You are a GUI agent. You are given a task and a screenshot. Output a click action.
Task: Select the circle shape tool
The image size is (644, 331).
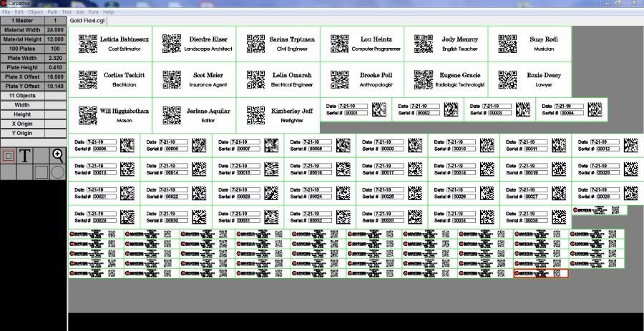tap(57, 172)
